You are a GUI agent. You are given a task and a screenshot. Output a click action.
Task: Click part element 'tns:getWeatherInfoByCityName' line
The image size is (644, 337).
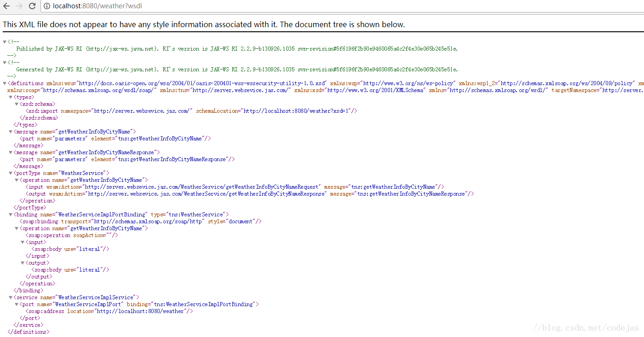(115, 139)
